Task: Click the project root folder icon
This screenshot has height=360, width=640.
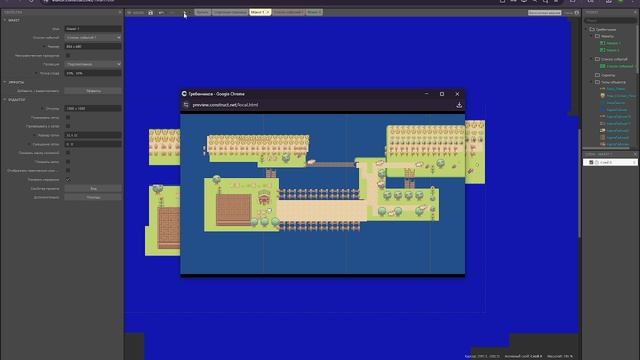Action: 592,29
